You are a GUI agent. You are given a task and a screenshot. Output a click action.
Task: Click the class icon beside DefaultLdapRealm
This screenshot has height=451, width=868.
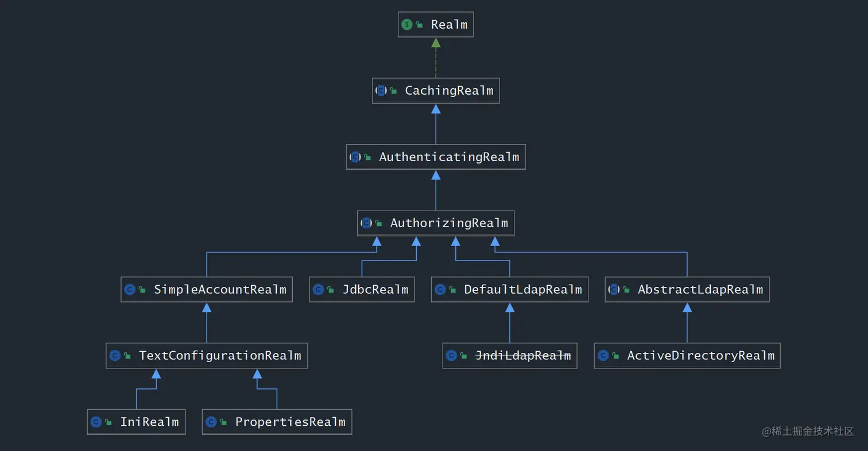440,290
